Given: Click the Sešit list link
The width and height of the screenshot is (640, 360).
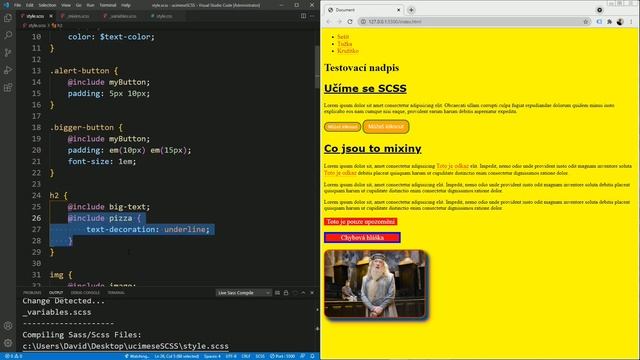Looking at the screenshot, I should click(343, 37).
